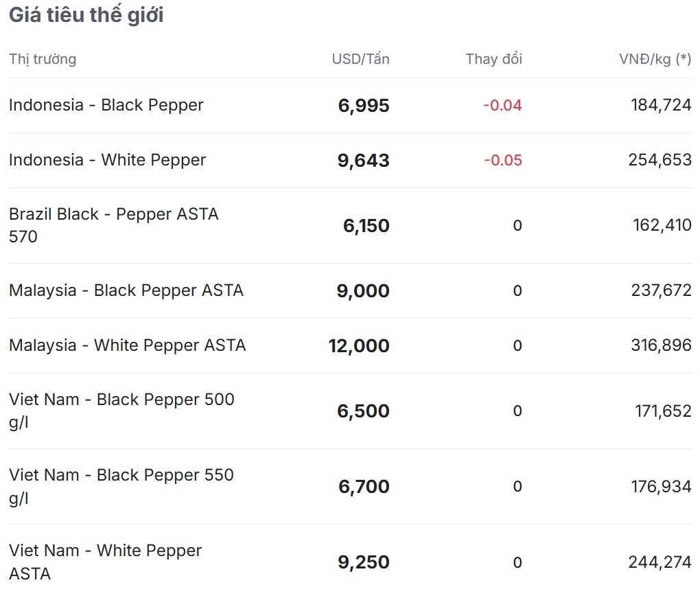700x598 pixels.
Task: Click the red -0.04 change value
Action: pos(502,106)
